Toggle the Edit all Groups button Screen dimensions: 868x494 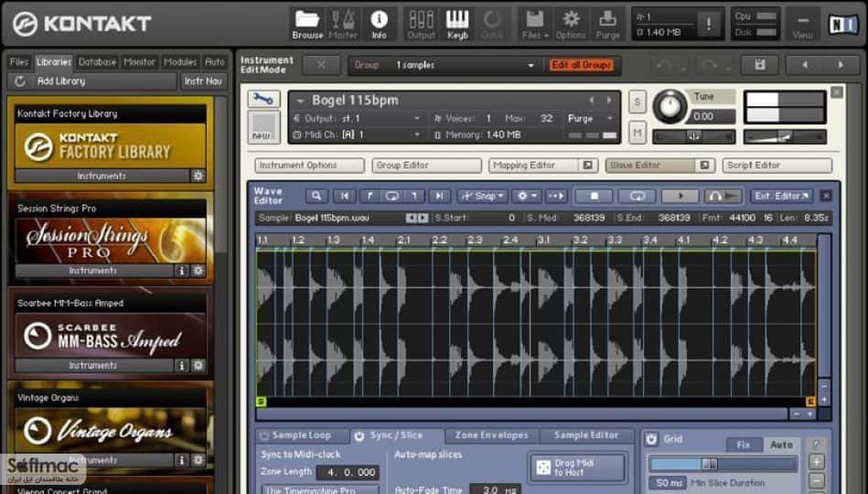pyautogui.click(x=581, y=65)
